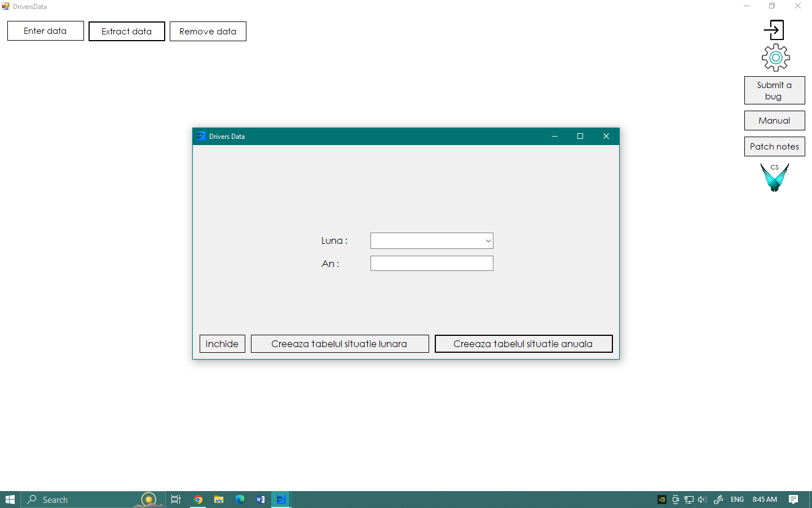Screen dimensions: 812x508
Task: Open the Windows Start menu
Action: 10,500
